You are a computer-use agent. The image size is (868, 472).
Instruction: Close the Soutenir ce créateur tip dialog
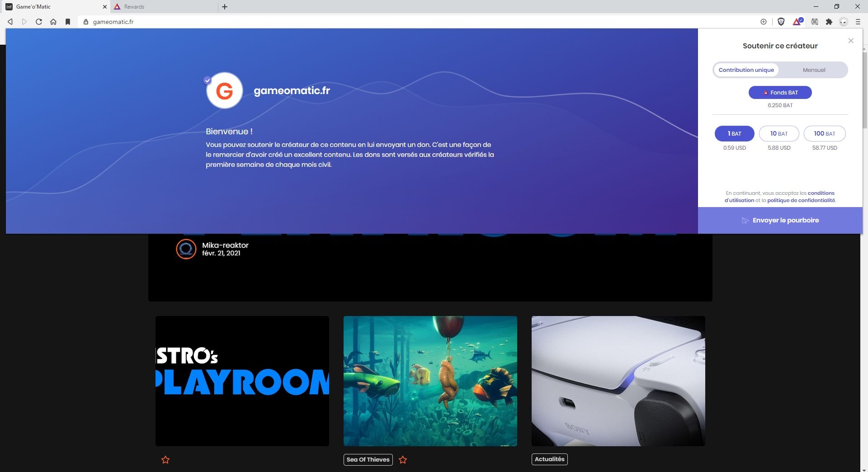(851, 41)
